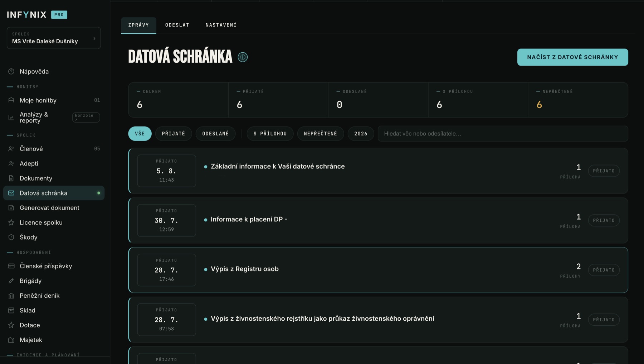Click the info icon beside Datová schránka heading
Image resolution: width=644 pixels, height=364 pixels.
[243, 57]
